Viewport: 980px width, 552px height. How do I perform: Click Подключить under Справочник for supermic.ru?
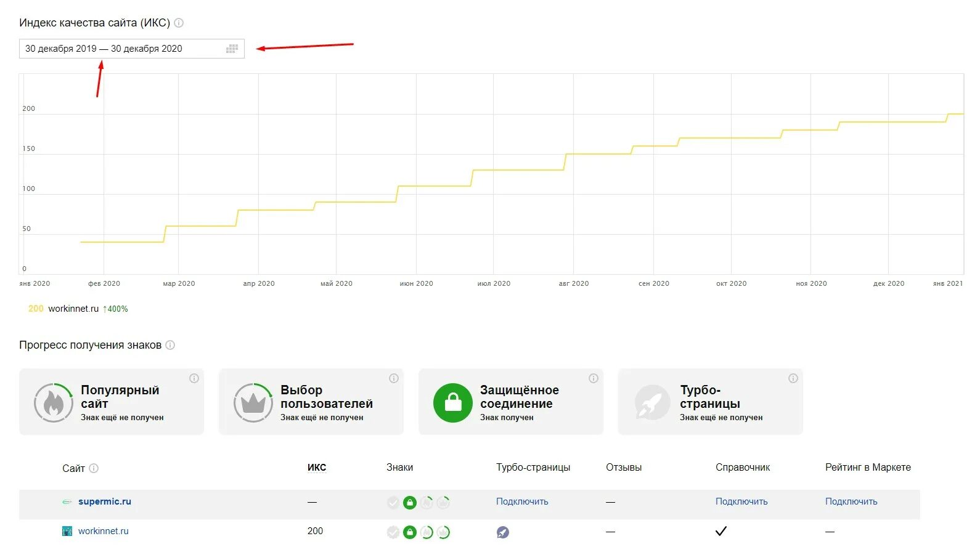pos(741,501)
